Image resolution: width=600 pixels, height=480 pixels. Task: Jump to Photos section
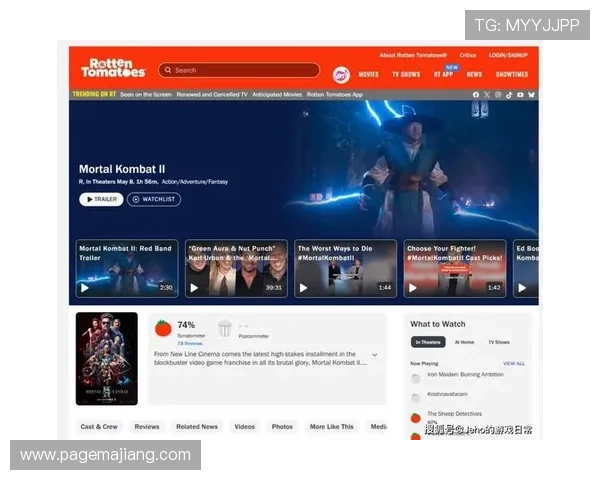[x=282, y=427]
